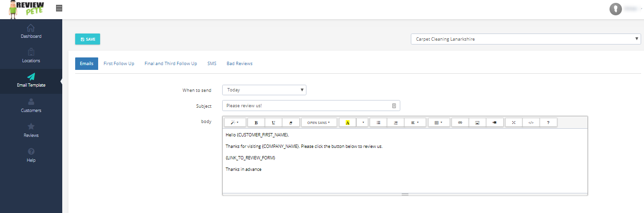Click the Subject input field
Screen dimensions: 644x213
[311, 105]
